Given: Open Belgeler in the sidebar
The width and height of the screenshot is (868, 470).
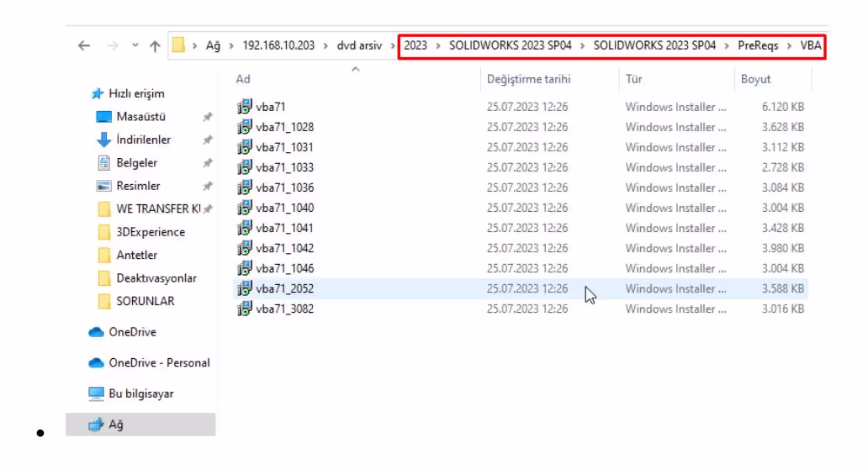Looking at the screenshot, I should 137,163.
